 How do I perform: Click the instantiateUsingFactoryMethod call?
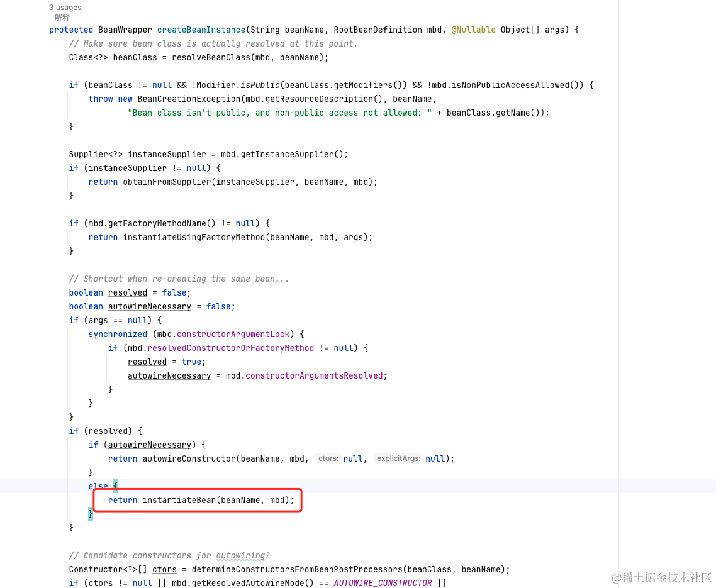click(x=194, y=237)
